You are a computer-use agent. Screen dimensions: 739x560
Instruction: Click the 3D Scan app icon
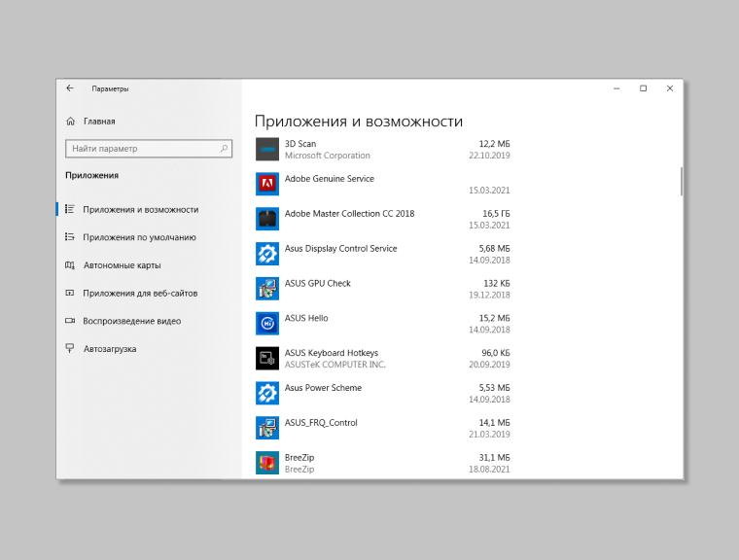(267, 150)
